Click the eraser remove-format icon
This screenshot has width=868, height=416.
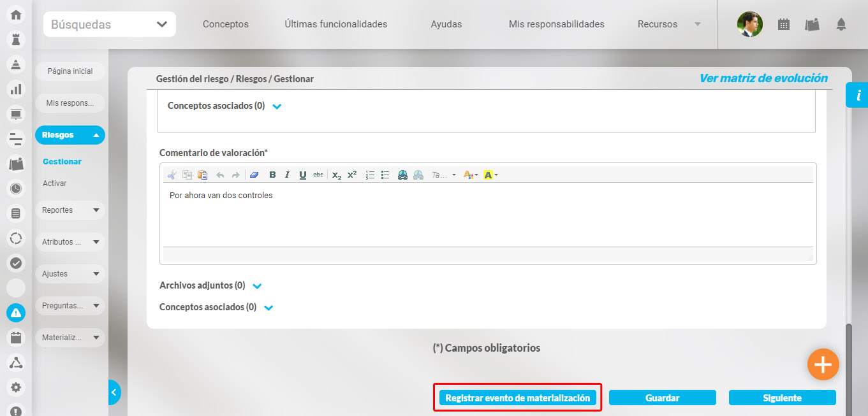pyautogui.click(x=254, y=175)
